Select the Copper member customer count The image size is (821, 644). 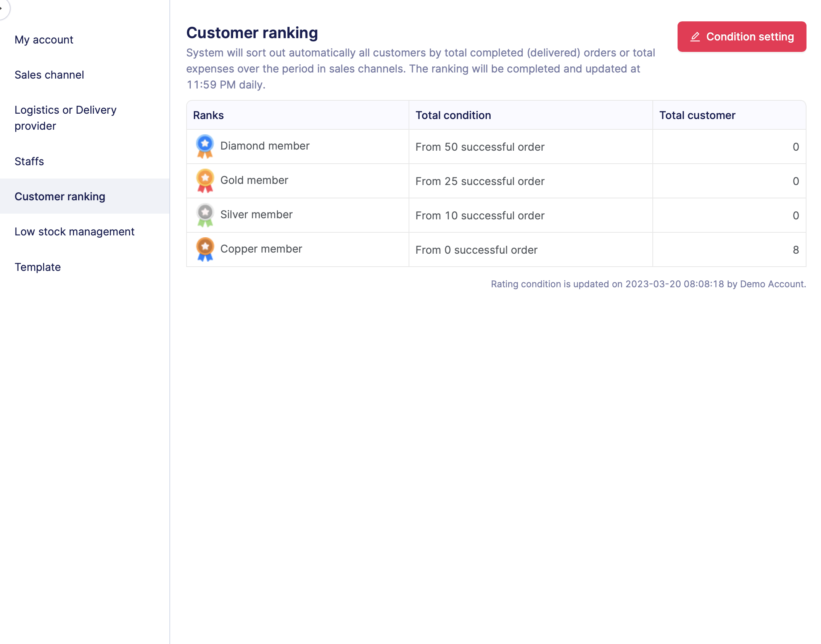(795, 250)
